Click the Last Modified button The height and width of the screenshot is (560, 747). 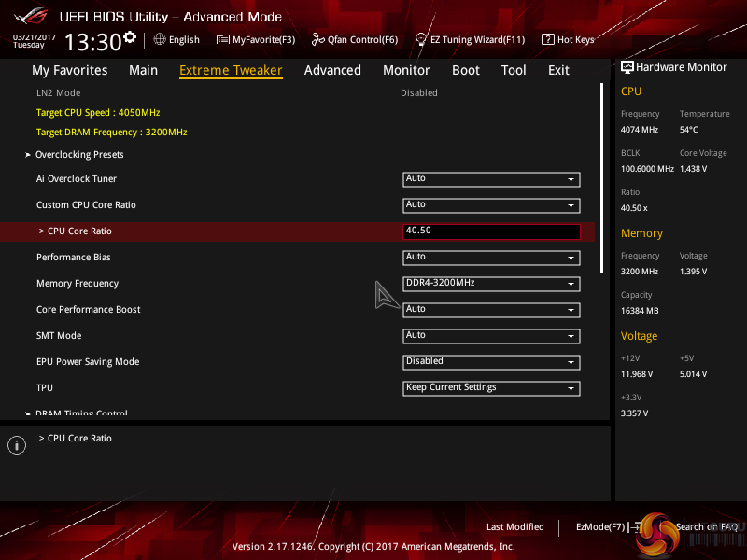pyautogui.click(x=514, y=527)
